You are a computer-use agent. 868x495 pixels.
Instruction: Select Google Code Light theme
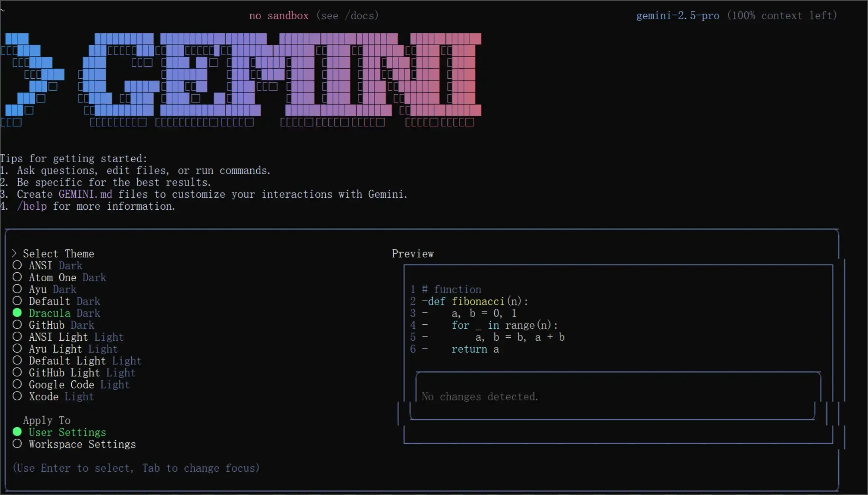[x=17, y=384]
